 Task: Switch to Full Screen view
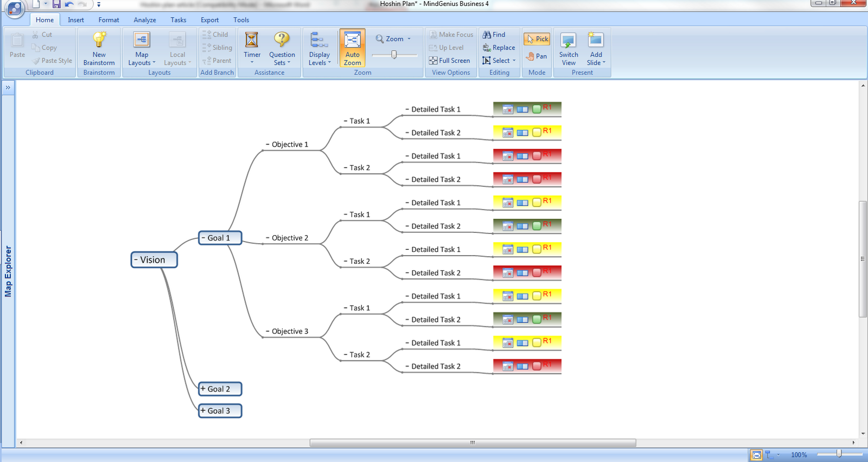tap(449, 61)
